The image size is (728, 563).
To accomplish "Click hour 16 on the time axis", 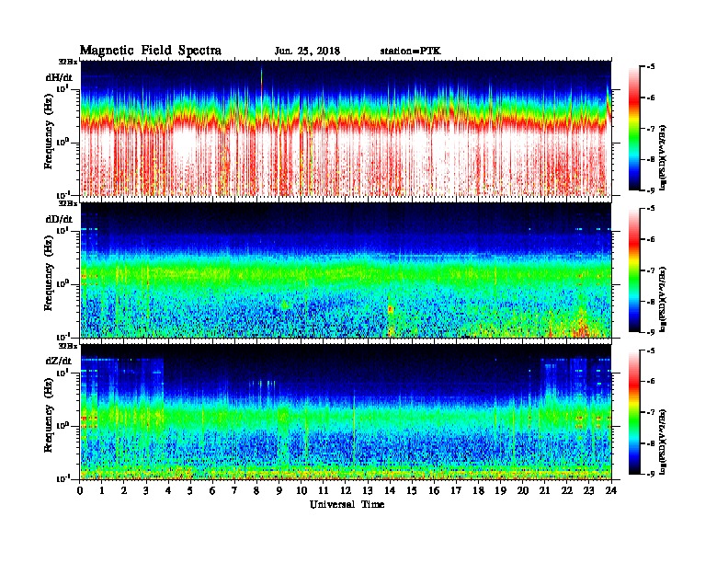I will click(x=435, y=491).
